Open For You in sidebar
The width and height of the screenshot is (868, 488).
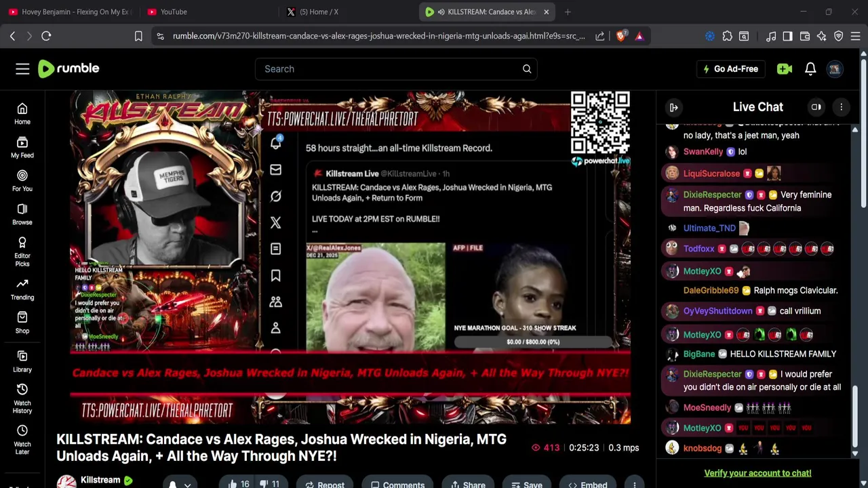point(22,181)
